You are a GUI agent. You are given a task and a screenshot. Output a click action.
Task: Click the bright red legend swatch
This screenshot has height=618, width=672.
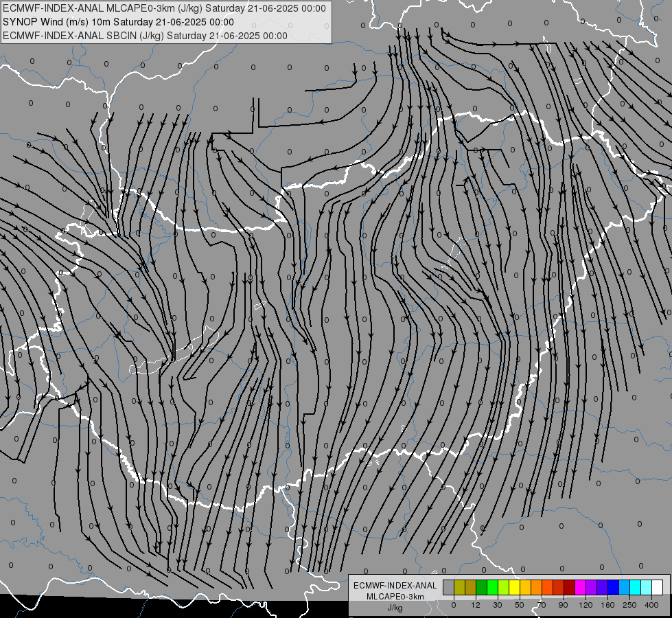click(x=559, y=587)
